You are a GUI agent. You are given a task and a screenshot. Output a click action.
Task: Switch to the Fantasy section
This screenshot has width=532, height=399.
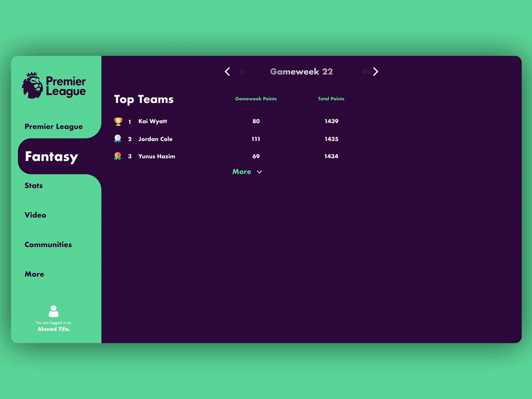pos(51,157)
